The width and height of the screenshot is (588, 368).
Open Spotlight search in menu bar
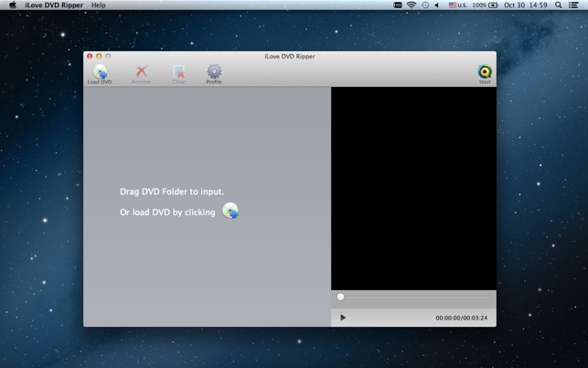tap(559, 5)
